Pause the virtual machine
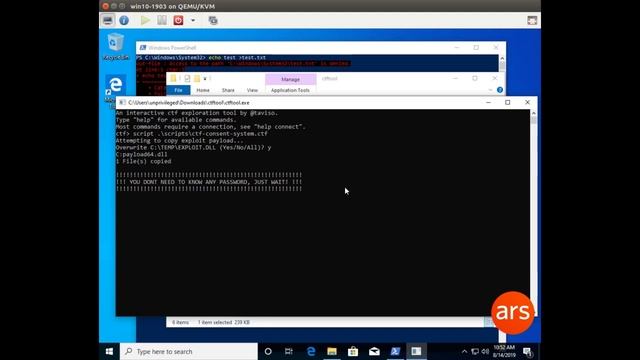640x360 pixels. coord(162,20)
